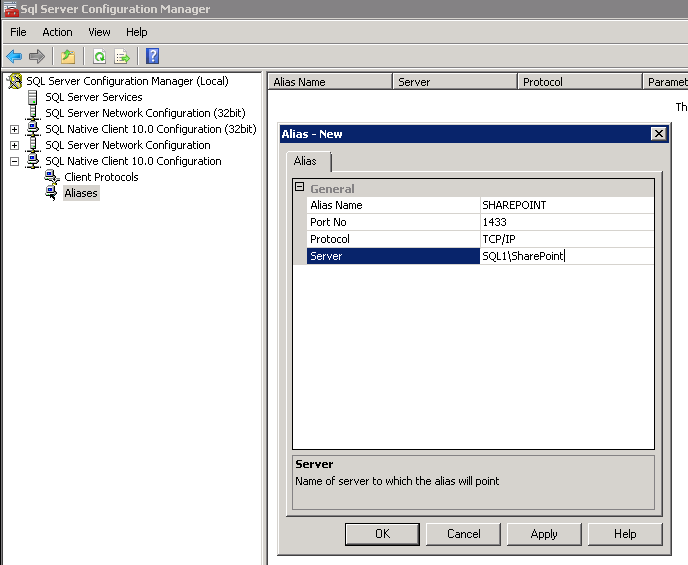Open the Action menu

tap(57, 32)
